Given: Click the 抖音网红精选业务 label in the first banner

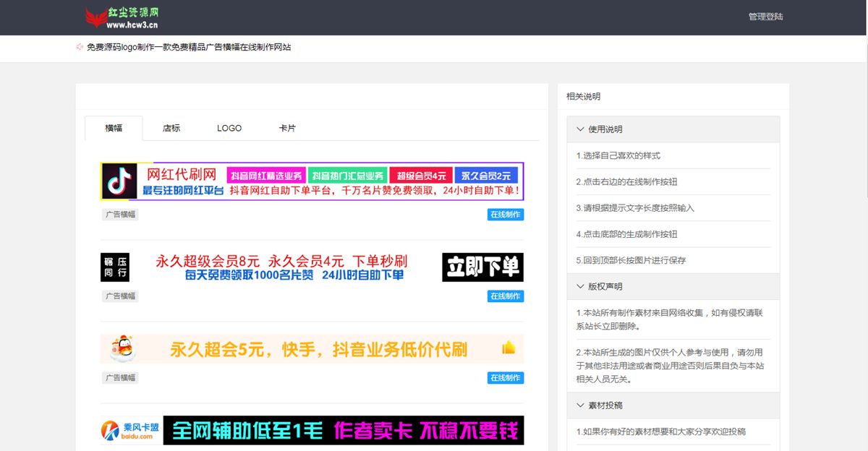Looking at the screenshot, I should pos(265,175).
